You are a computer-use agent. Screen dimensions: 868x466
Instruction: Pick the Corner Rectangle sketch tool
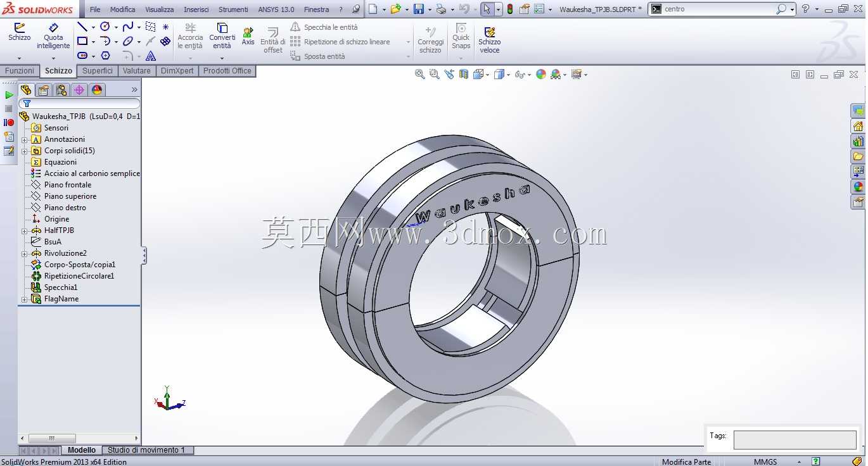(x=82, y=41)
